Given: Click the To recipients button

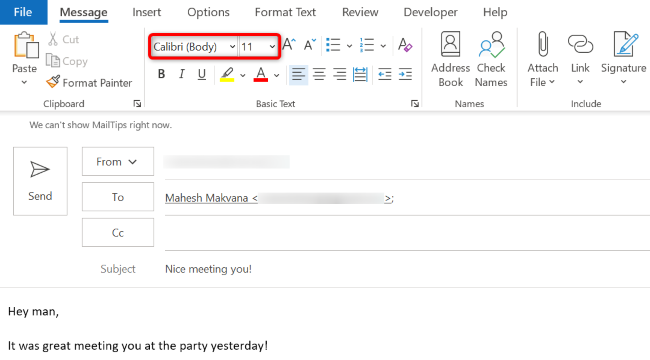Looking at the screenshot, I should 118,197.
